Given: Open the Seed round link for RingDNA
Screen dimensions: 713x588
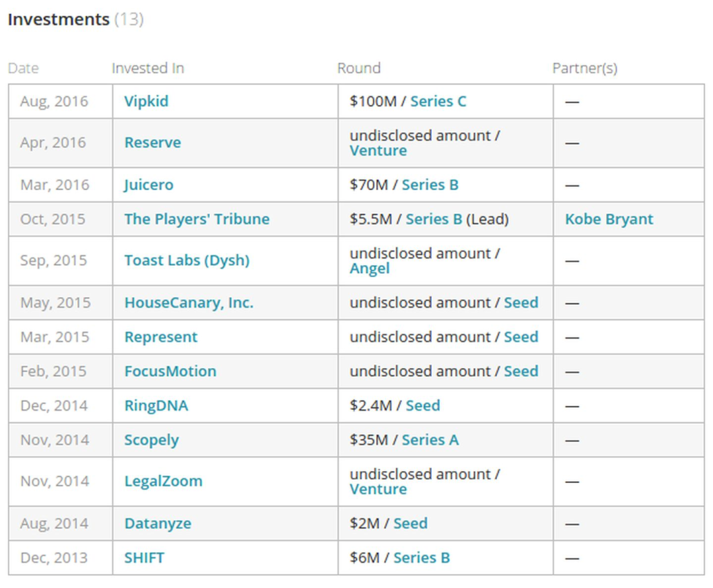Looking at the screenshot, I should click(x=423, y=405).
